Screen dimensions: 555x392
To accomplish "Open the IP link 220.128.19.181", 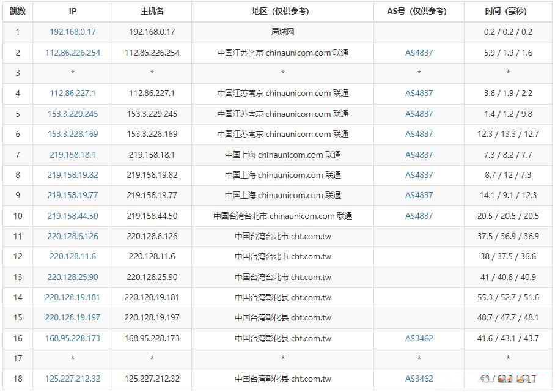I will [x=73, y=297].
